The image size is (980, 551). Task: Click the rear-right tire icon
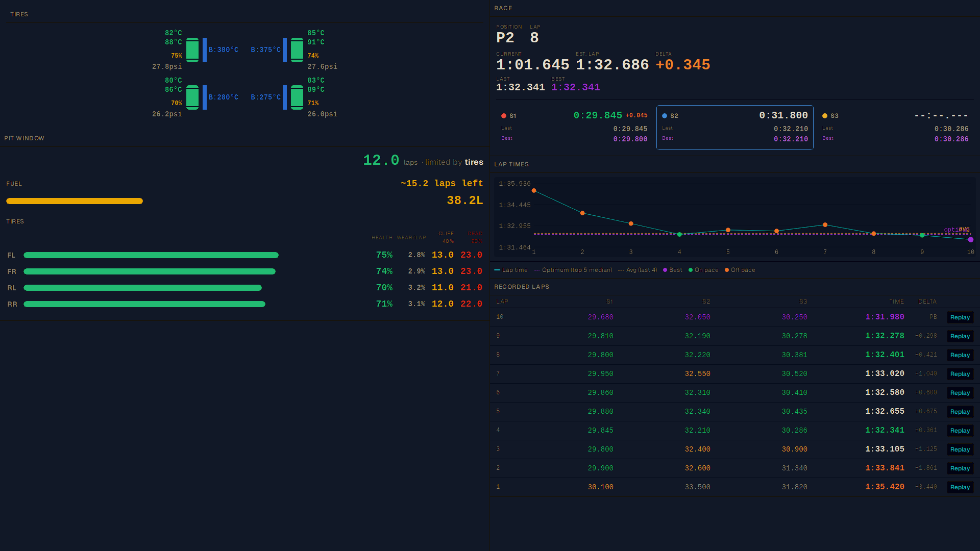(x=297, y=97)
